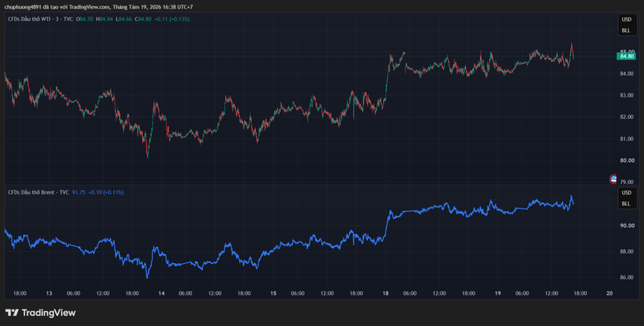This screenshot has height=326, width=644.
Task: Select the high value H84.84
Action: pos(104,19)
